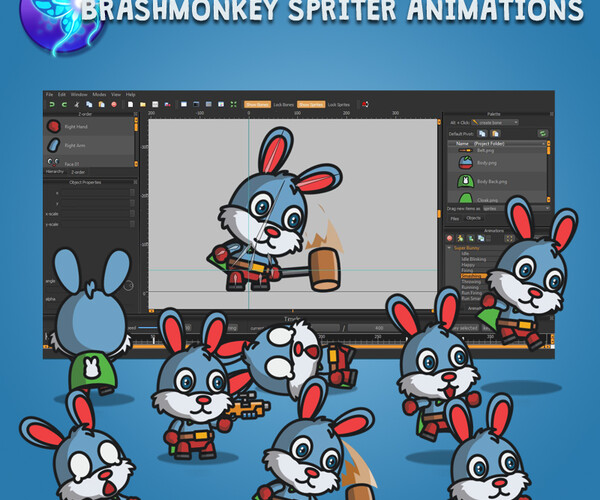600x500 pixels.
Task: Toggle the Show Sprites button
Action: pos(311,104)
